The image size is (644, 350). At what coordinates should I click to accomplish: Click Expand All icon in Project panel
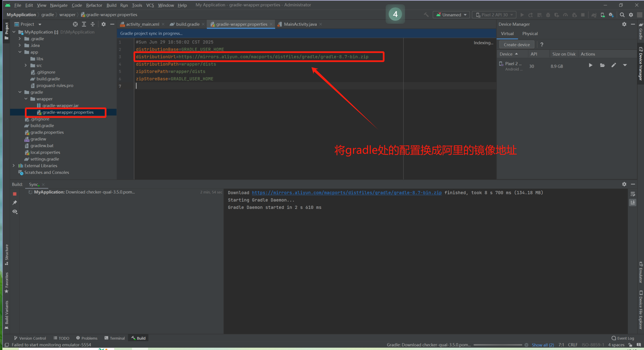point(84,24)
